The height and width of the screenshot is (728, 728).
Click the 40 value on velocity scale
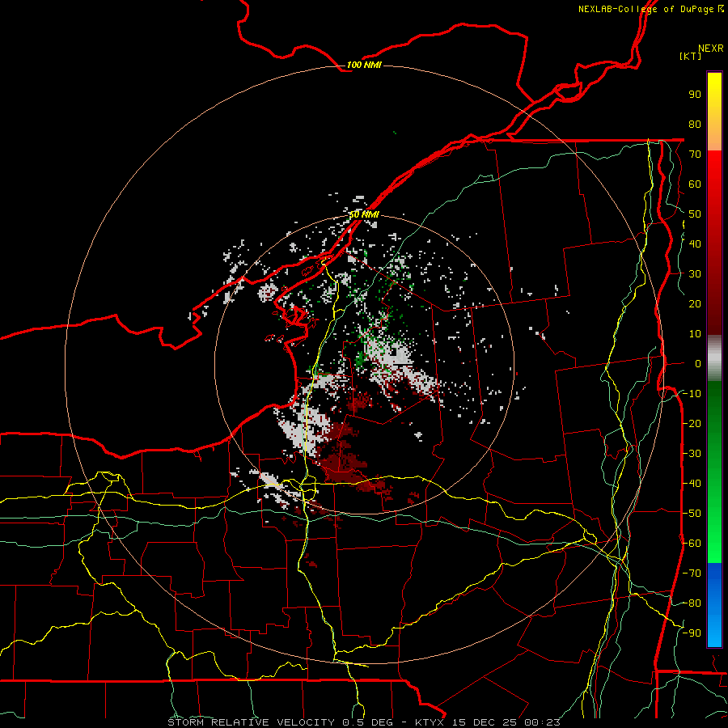695,244
